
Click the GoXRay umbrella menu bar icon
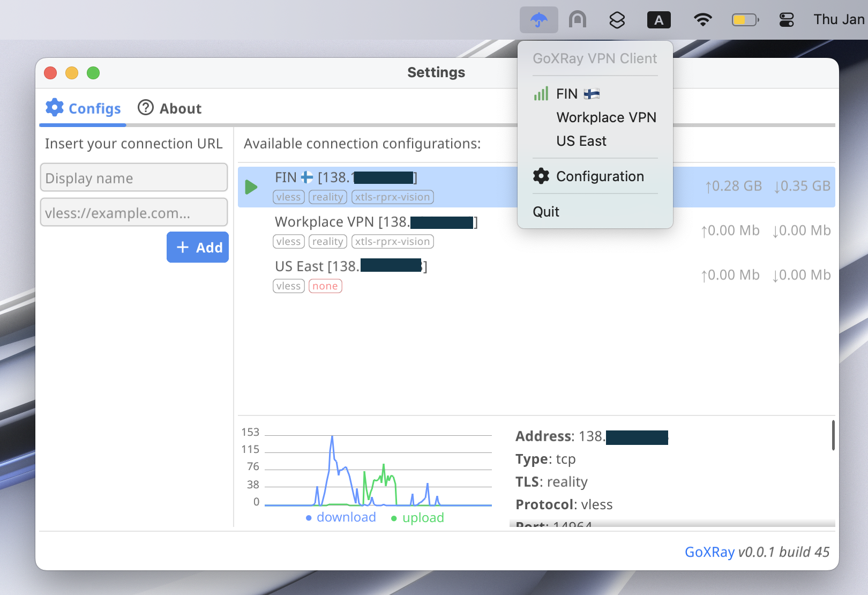coord(538,20)
